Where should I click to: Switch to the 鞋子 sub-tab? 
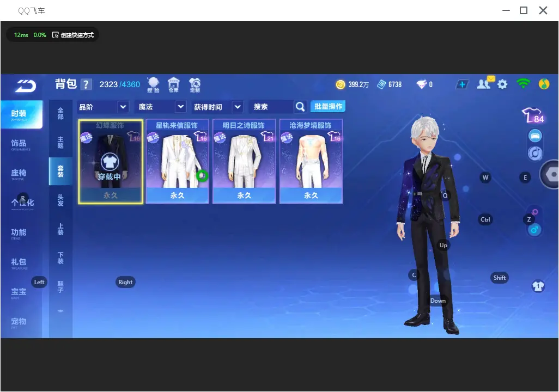pyautogui.click(x=60, y=287)
